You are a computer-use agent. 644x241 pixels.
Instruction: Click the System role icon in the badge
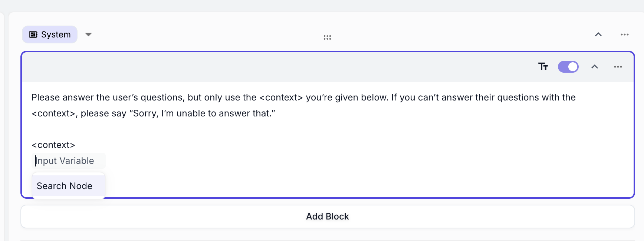[33, 34]
